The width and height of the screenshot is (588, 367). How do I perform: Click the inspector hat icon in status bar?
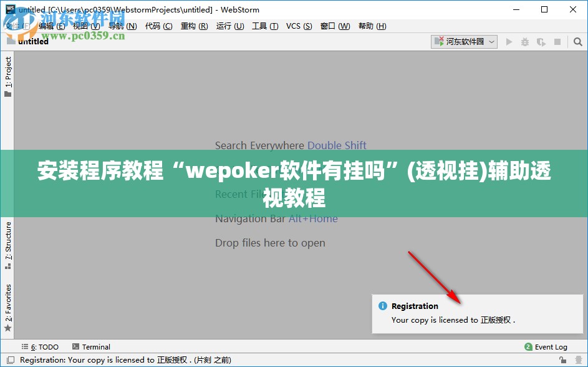click(578, 360)
